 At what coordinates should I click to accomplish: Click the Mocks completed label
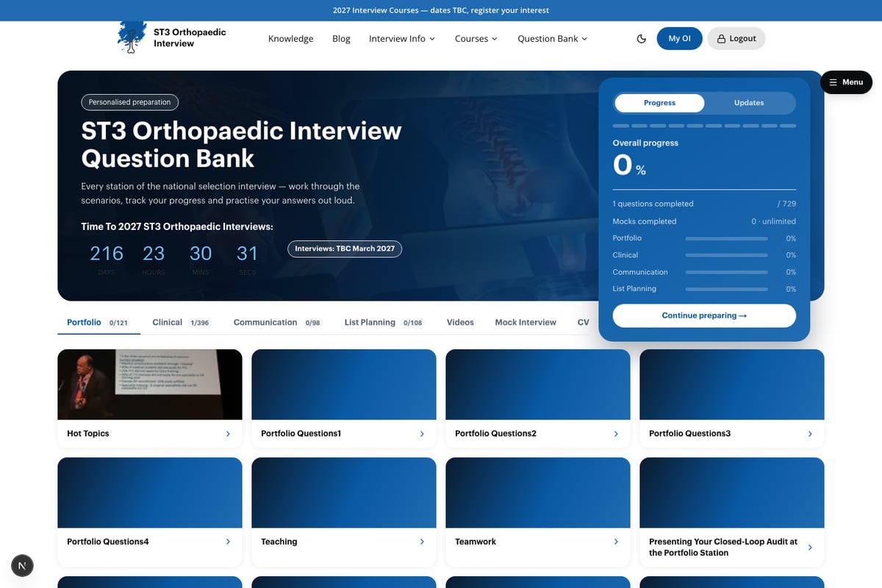point(645,221)
